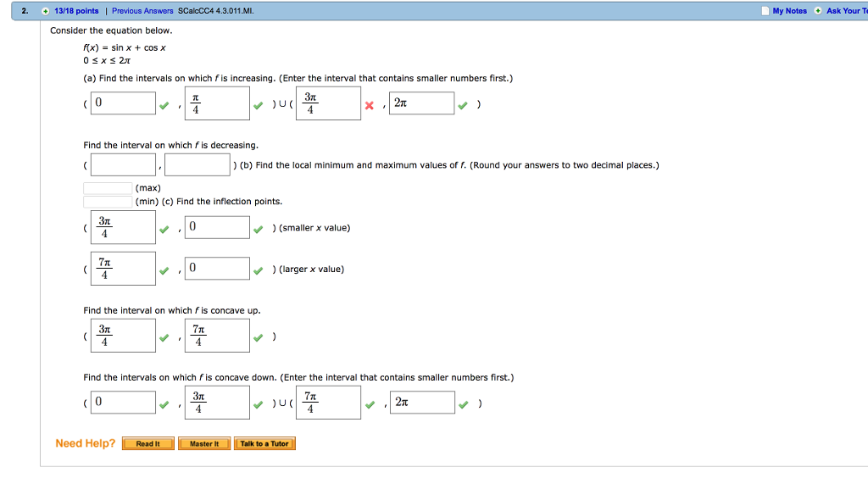Click the 'f(x) = sin x + cos x' formula
Screen dimensions: 868x478
[x=125, y=47]
